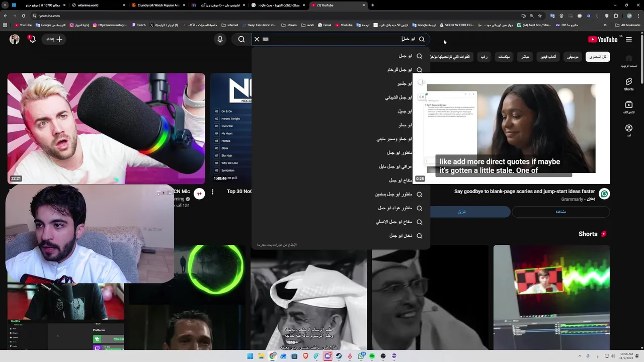Open the 22:21 video thumbnail
644x362 pixels.
[106, 129]
